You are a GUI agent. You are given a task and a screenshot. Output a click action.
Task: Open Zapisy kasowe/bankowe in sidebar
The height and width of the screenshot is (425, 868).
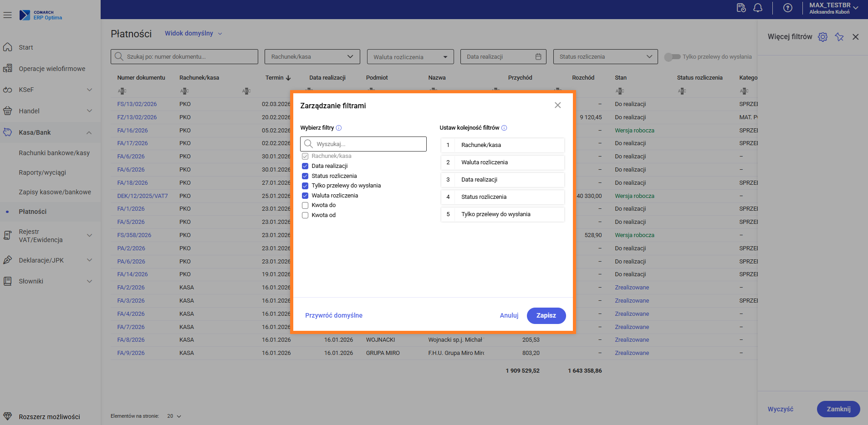[55, 192]
